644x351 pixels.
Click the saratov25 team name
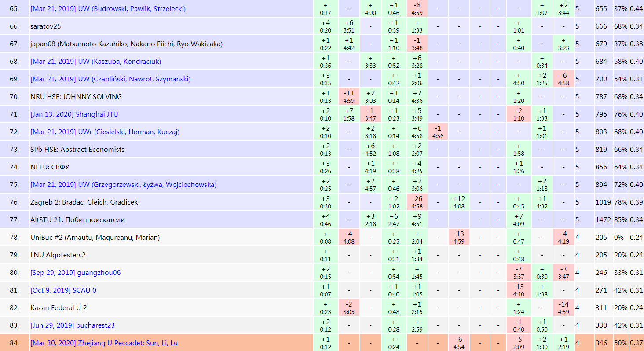click(47, 26)
